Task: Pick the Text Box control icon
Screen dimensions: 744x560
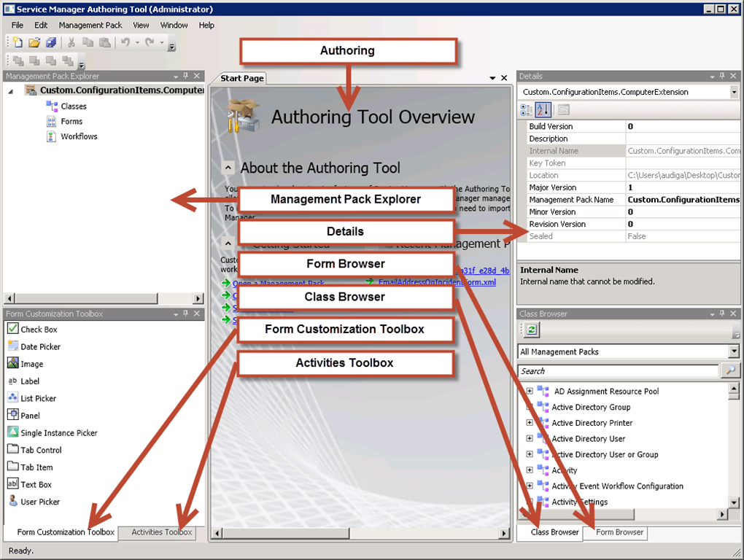Action: click(13, 483)
